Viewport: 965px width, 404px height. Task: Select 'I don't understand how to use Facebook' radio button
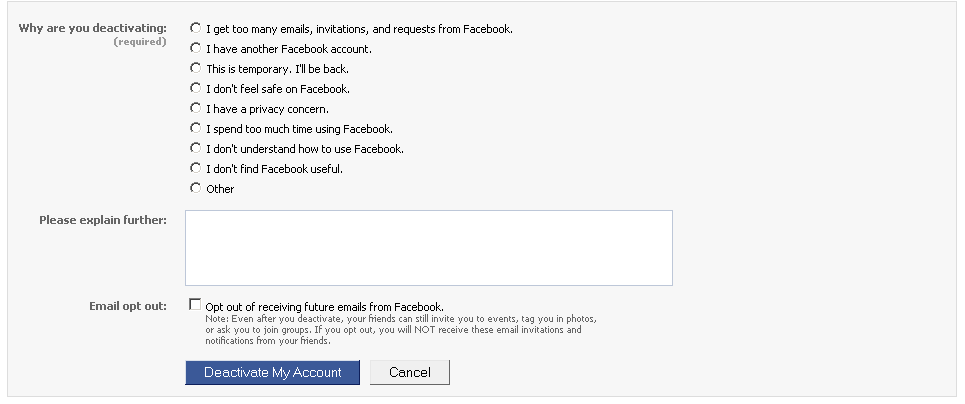196,148
